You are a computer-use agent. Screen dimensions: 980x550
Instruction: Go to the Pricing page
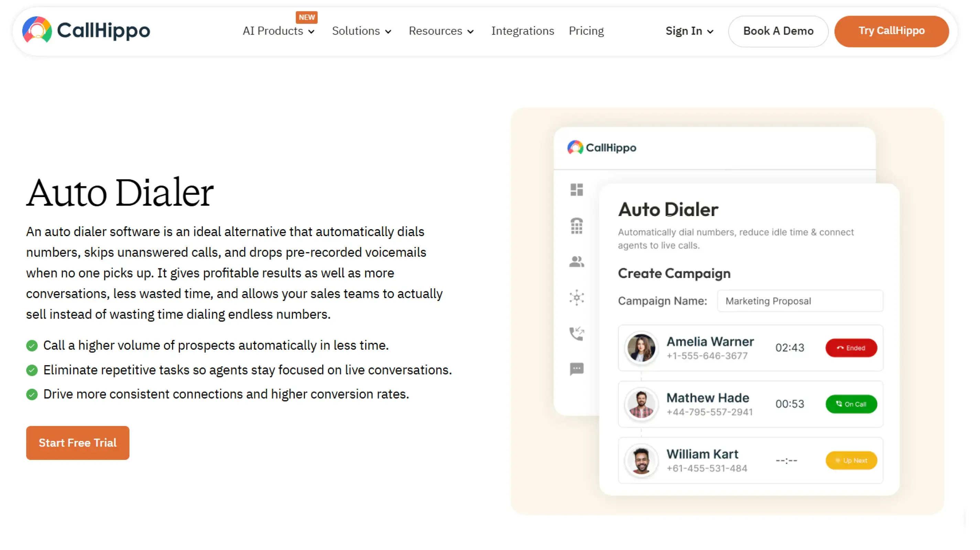coord(586,31)
